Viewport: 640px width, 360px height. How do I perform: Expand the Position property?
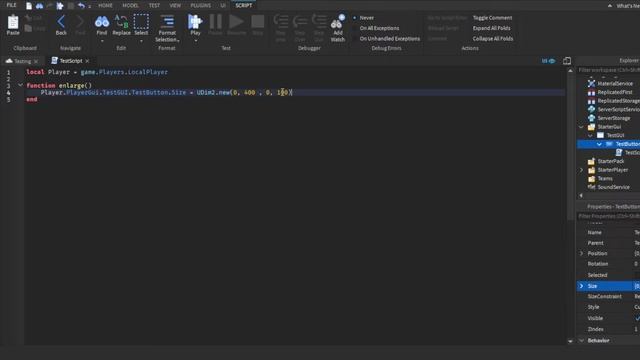point(581,253)
